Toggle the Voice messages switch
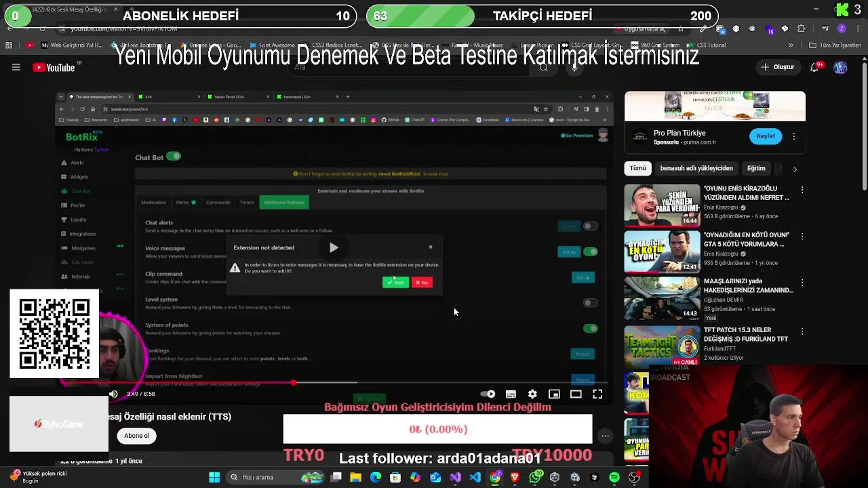 pos(591,251)
